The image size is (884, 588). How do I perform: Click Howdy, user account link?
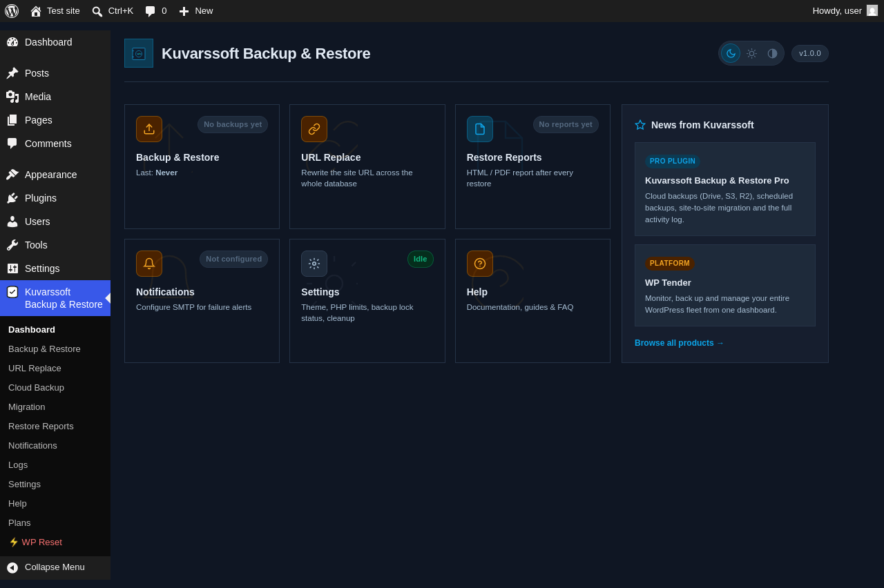pos(837,10)
